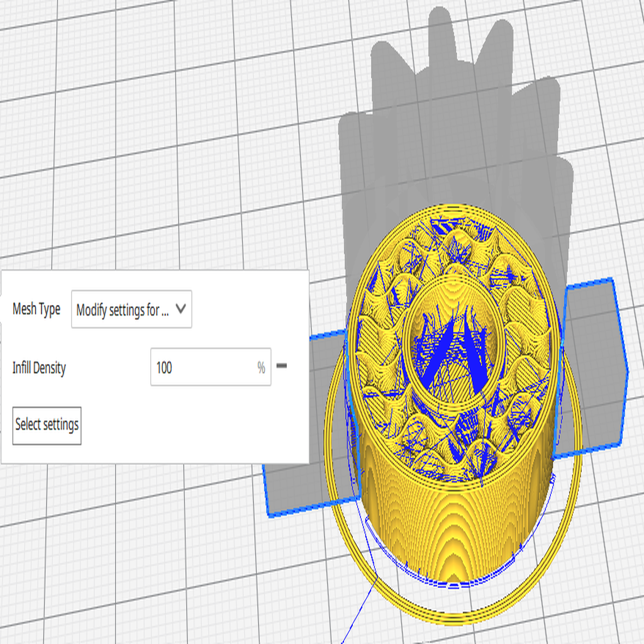Click the Infill Density label text
The image size is (644, 644).
click(x=39, y=368)
